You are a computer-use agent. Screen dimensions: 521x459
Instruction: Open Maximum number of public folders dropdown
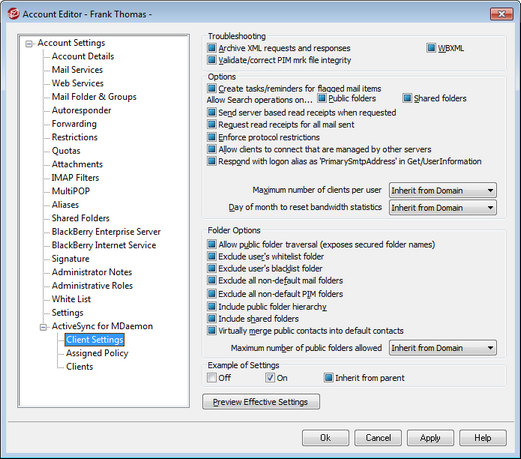pyautogui.click(x=443, y=348)
